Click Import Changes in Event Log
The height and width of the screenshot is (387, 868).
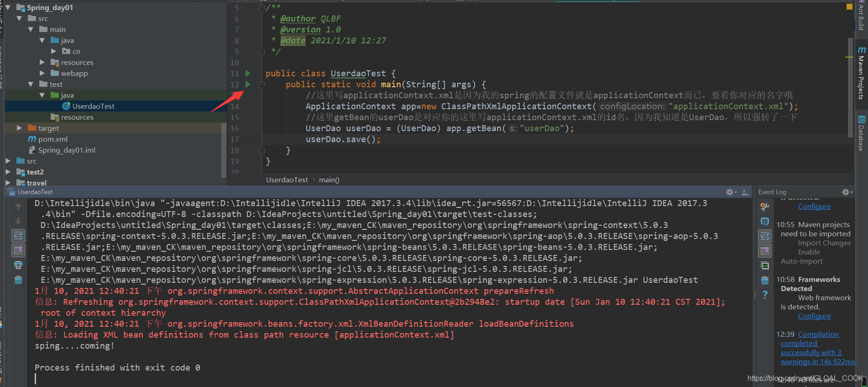pyautogui.click(x=824, y=243)
